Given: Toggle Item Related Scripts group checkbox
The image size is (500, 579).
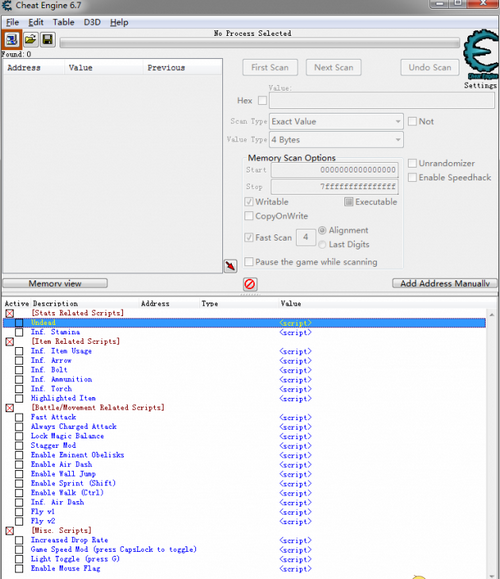Looking at the screenshot, I should click(x=10, y=342).
